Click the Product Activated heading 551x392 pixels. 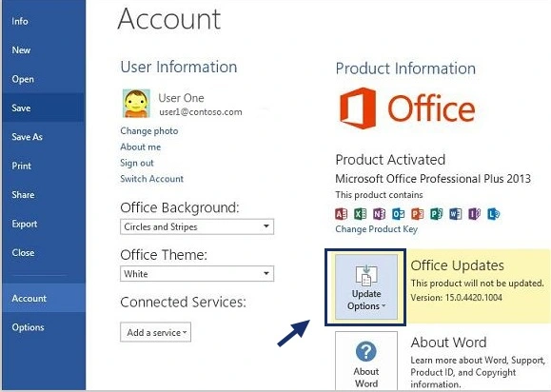point(390,160)
